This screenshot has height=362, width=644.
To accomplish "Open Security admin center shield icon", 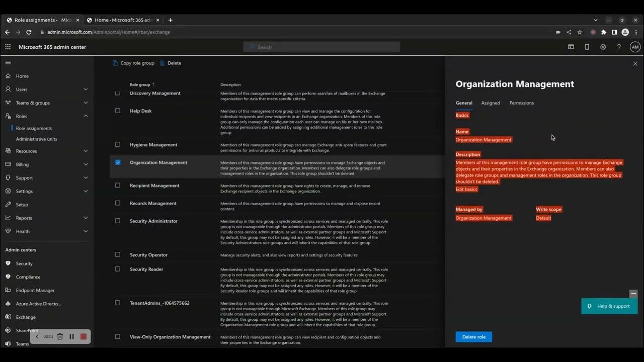I will (8, 263).
